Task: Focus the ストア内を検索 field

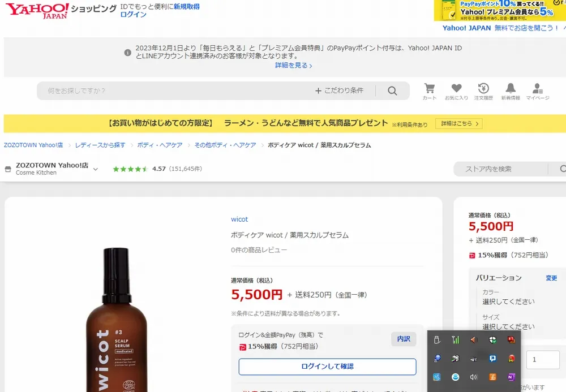Action: (x=501, y=169)
